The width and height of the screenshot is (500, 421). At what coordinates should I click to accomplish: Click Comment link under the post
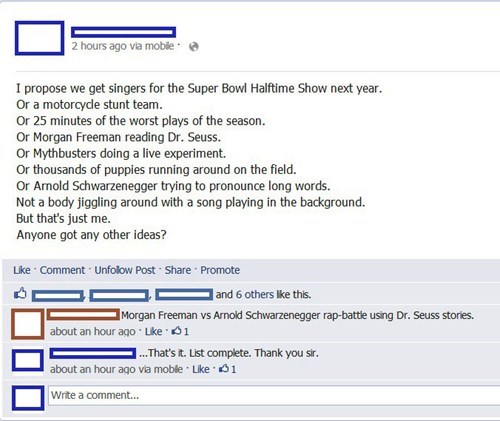[x=62, y=270]
